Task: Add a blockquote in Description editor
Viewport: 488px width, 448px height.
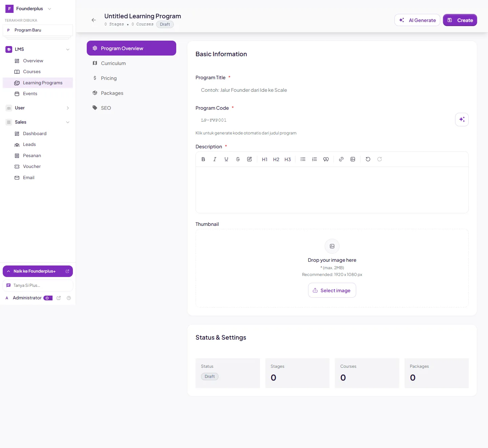Action: point(326,159)
